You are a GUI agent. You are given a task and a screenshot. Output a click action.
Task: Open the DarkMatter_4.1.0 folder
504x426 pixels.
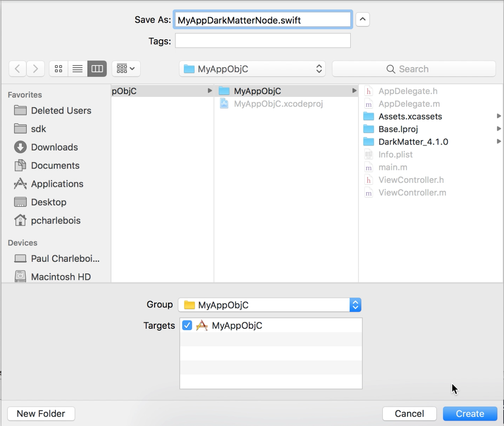[x=413, y=142]
